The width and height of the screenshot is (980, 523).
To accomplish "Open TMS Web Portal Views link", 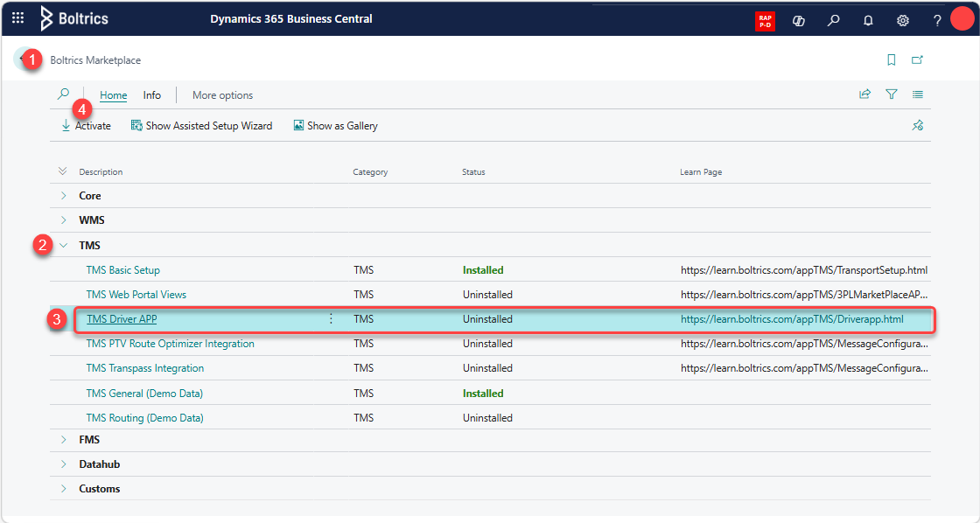I will click(136, 295).
